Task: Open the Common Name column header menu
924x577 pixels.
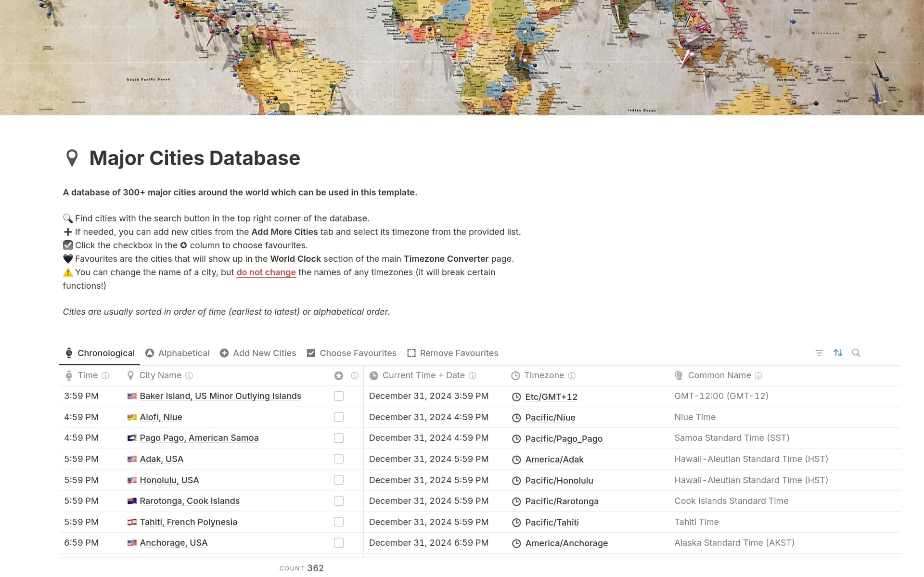Action: point(719,375)
